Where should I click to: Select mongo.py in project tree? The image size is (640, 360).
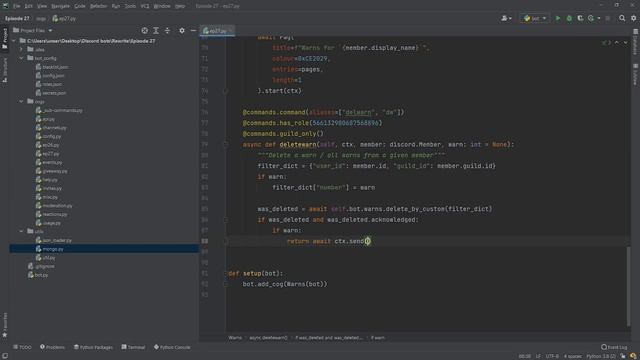(x=104, y=249)
